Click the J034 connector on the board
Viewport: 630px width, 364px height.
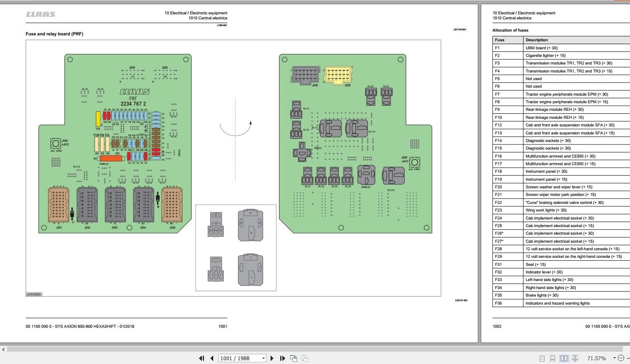click(x=144, y=205)
